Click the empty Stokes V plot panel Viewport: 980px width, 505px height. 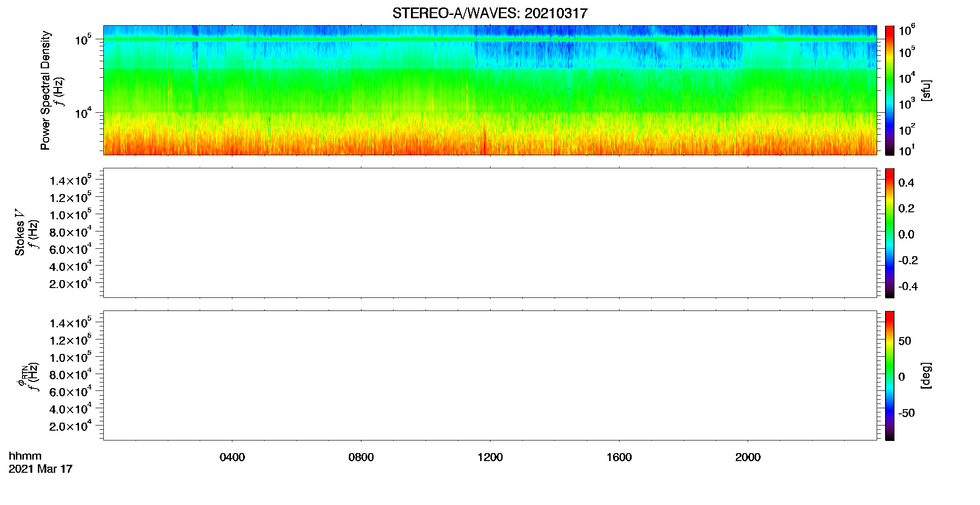tap(490, 233)
